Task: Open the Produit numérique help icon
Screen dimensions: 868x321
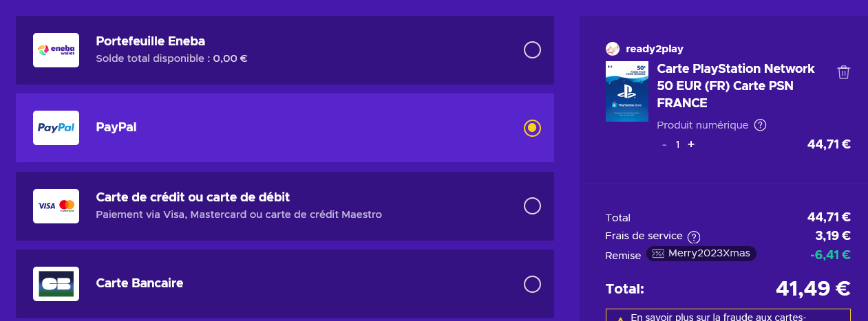Action: [x=760, y=125]
